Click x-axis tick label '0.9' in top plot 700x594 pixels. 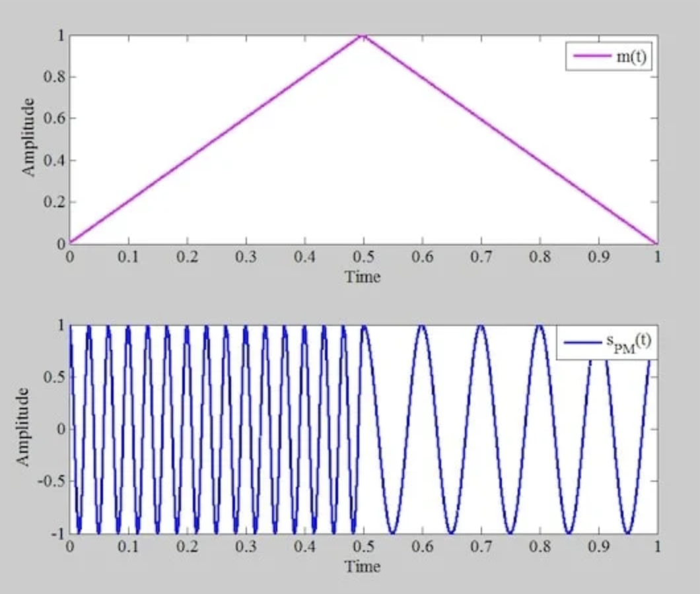pos(599,257)
